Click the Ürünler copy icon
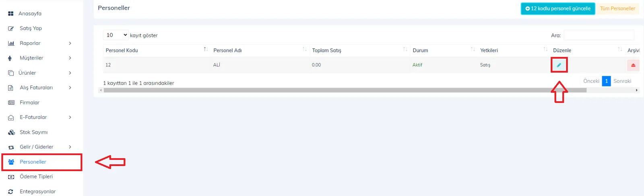 coord(11,73)
